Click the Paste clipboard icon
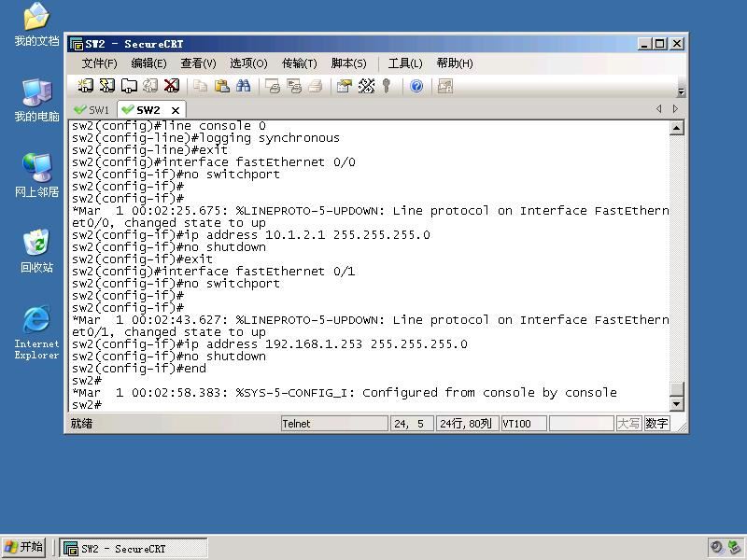The image size is (747, 560). 221,86
